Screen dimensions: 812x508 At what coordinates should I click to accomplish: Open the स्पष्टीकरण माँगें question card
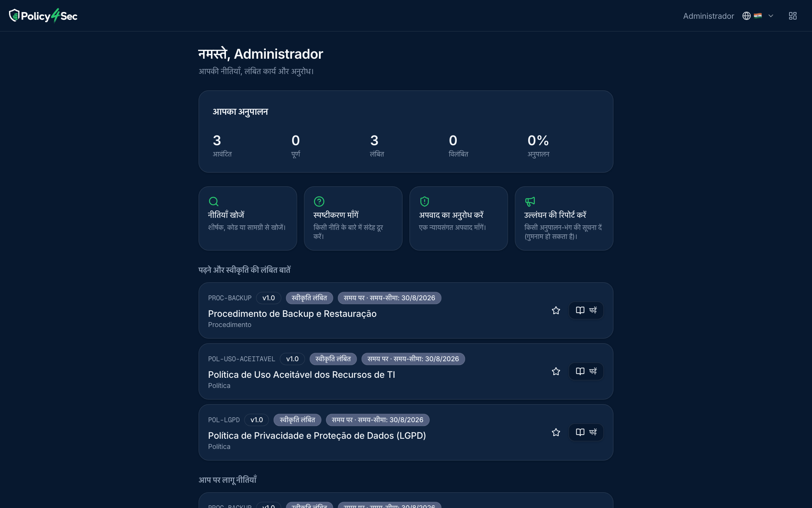click(x=353, y=218)
